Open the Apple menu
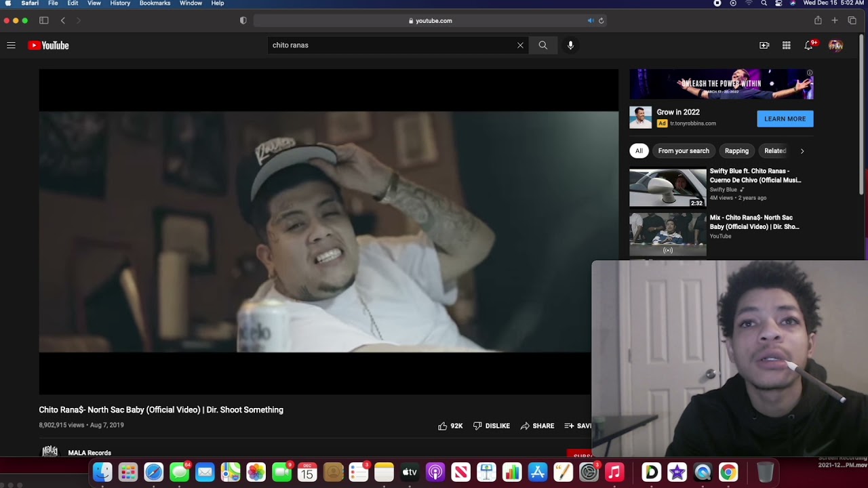Image resolution: width=868 pixels, height=488 pixels. coord(8,3)
